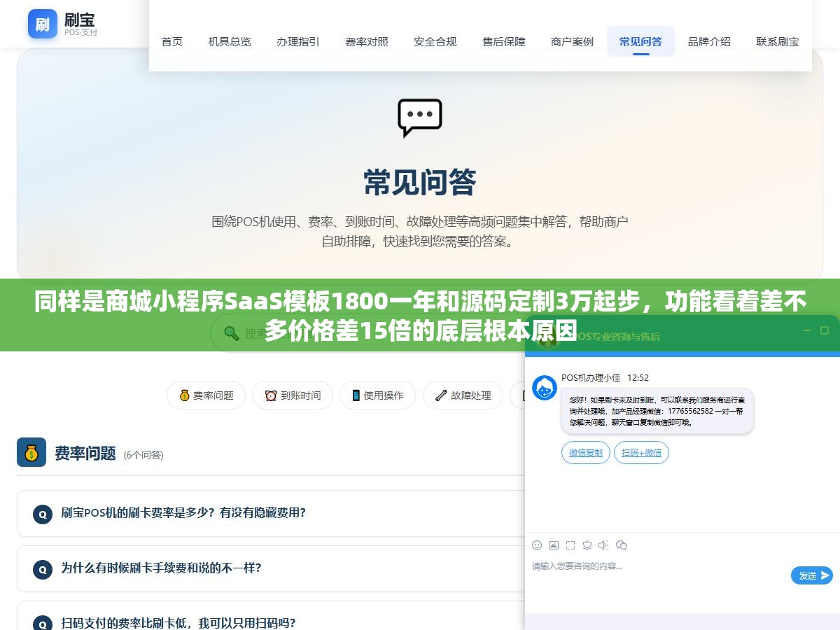The image size is (840, 630).
Task: Filter by 费率问题 category chip
Action: point(206,395)
